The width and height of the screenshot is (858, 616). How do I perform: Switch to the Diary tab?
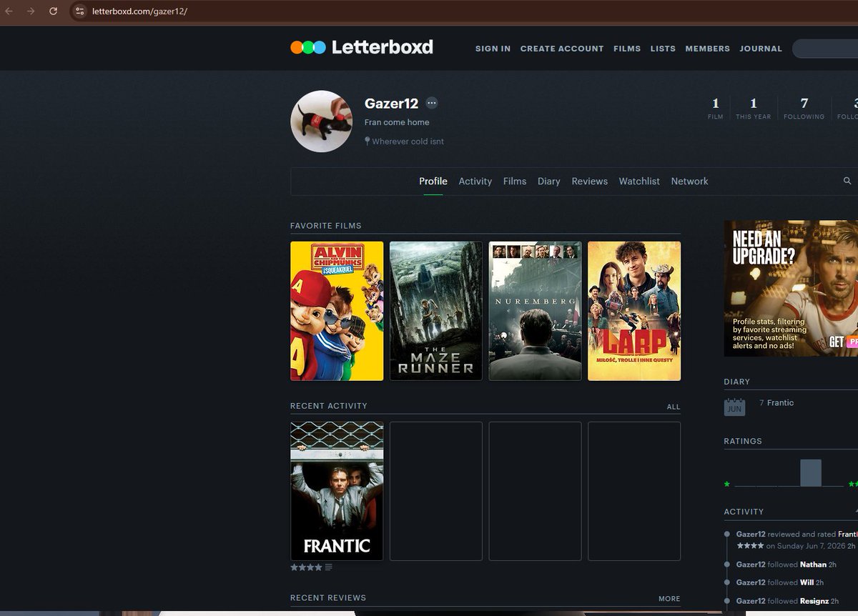(x=549, y=182)
